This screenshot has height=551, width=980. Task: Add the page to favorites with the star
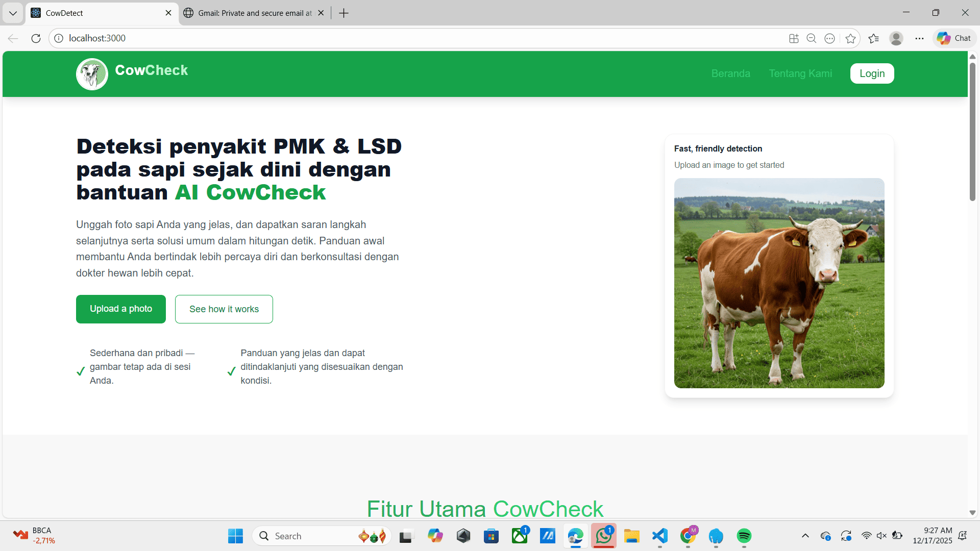[850, 38]
